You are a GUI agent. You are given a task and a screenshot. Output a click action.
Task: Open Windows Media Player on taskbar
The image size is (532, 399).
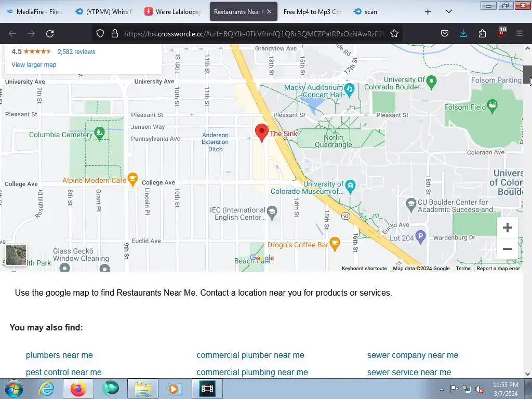(175, 389)
